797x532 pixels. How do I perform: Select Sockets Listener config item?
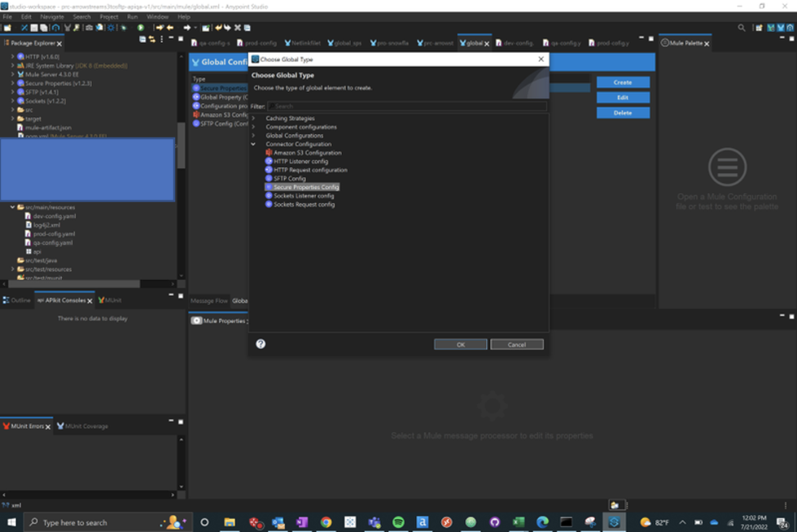(x=300, y=195)
